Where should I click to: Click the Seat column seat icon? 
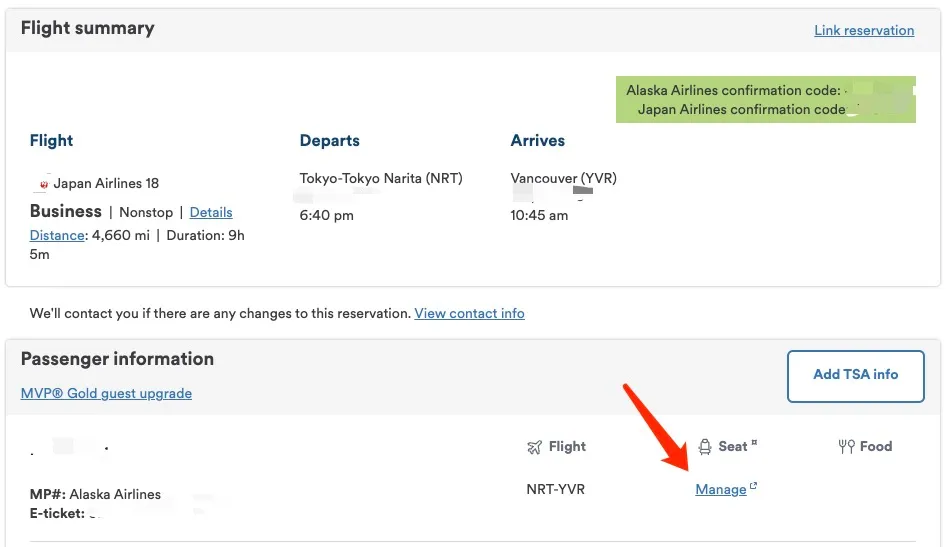pyautogui.click(x=705, y=447)
